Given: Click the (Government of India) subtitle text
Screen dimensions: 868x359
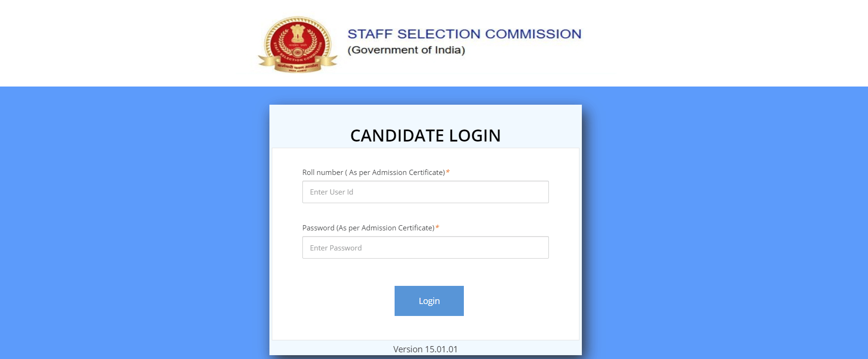Looking at the screenshot, I should click(406, 49).
